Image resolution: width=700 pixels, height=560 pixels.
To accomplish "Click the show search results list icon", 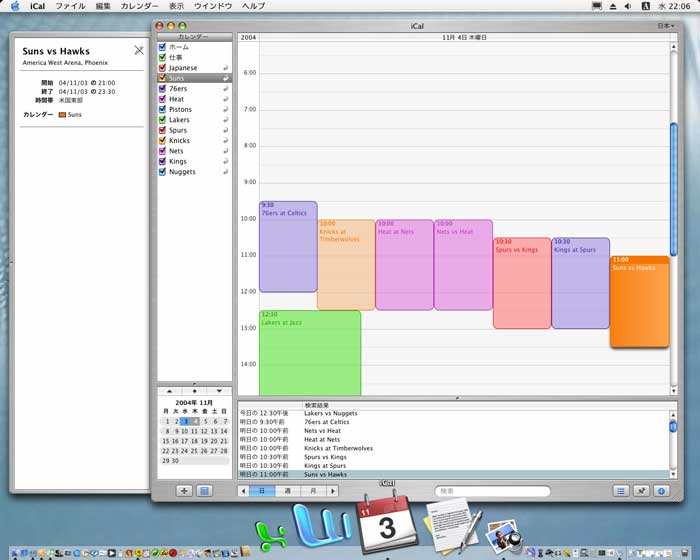I will pos(620,491).
